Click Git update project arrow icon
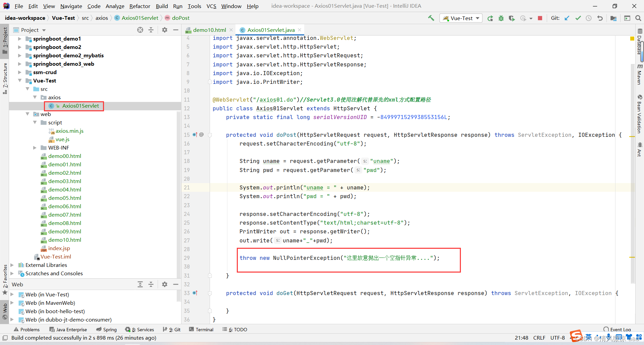Image resolution: width=644 pixels, height=345 pixels. pyautogui.click(x=567, y=18)
